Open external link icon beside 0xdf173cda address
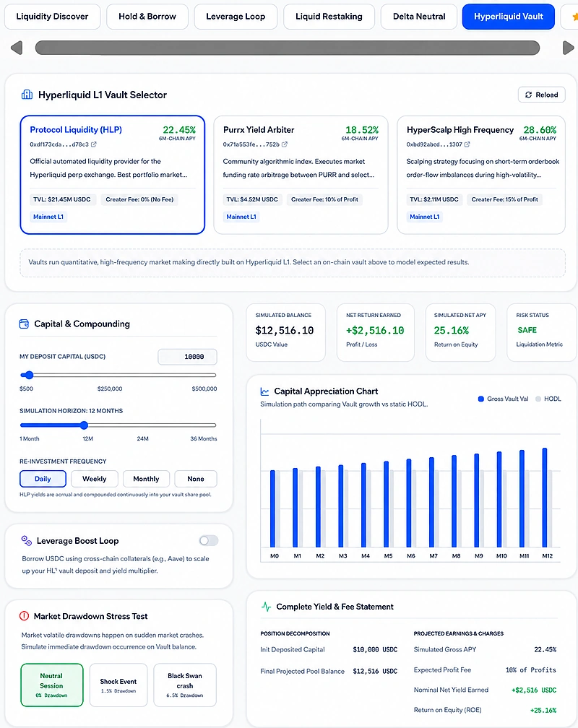Viewport: 578px width, 728px height. 94,144
